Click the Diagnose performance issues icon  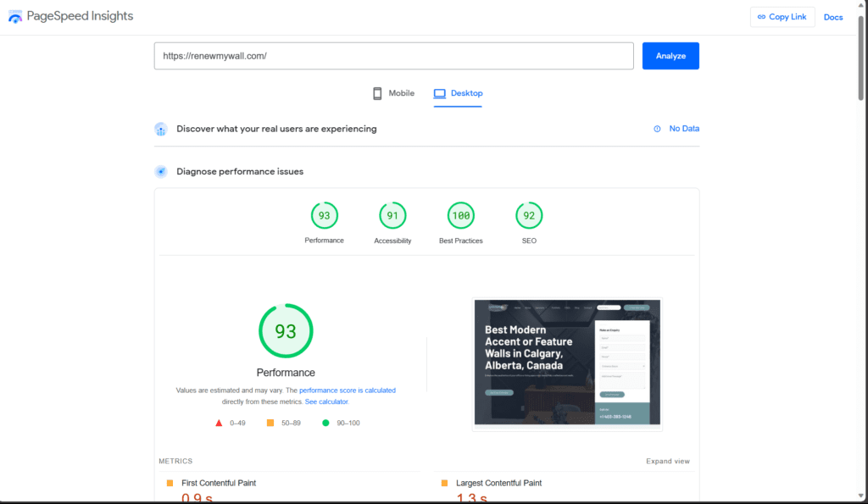tap(160, 171)
